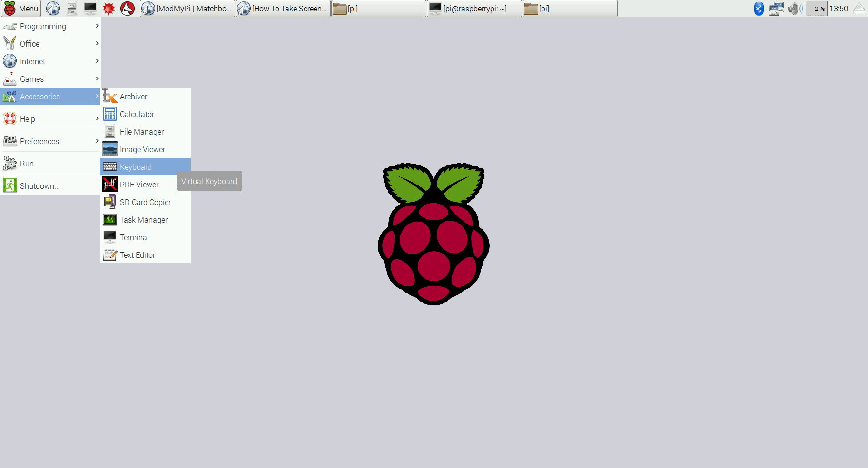Image resolution: width=868 pixels, height=468 pixels.
Task: Open the Office submenu
Action: [50, 44]
